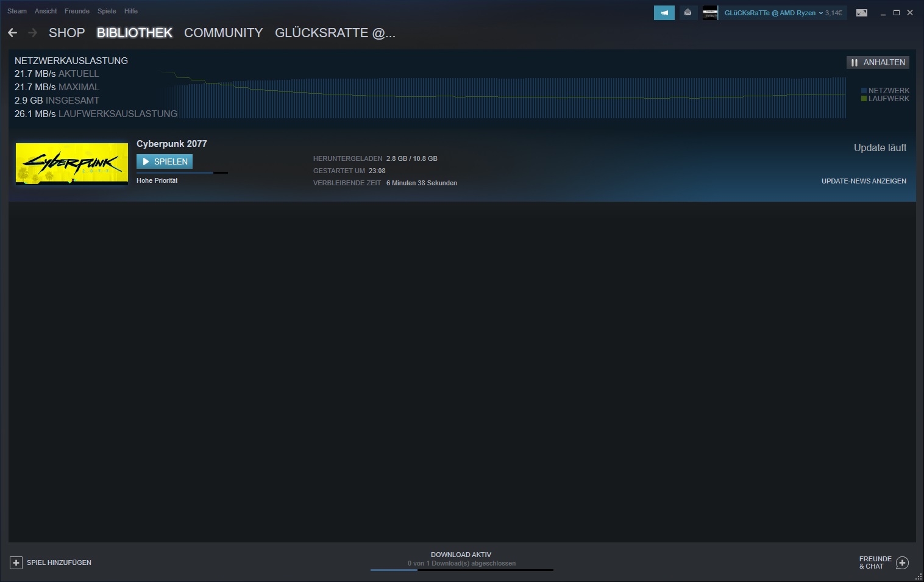Go to the SHOP tab
The height and width of the screenshot is (582, 924).
click(x=66, y=33)
